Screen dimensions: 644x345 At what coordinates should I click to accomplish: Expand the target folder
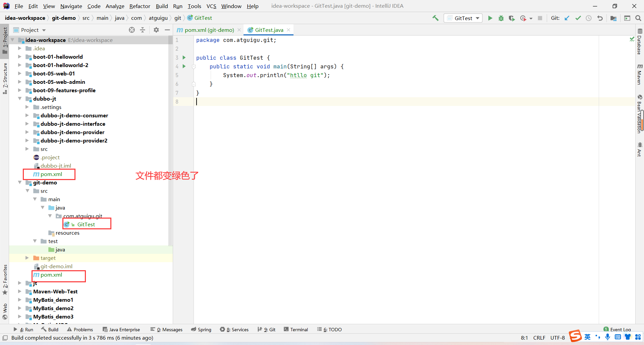[27, 258]
